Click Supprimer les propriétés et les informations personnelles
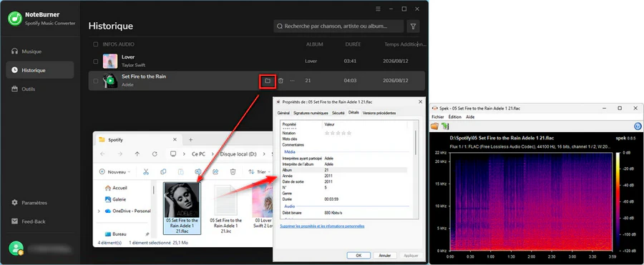Image resolution: width=644 pixels, height=265 pixels. point(322,226)
